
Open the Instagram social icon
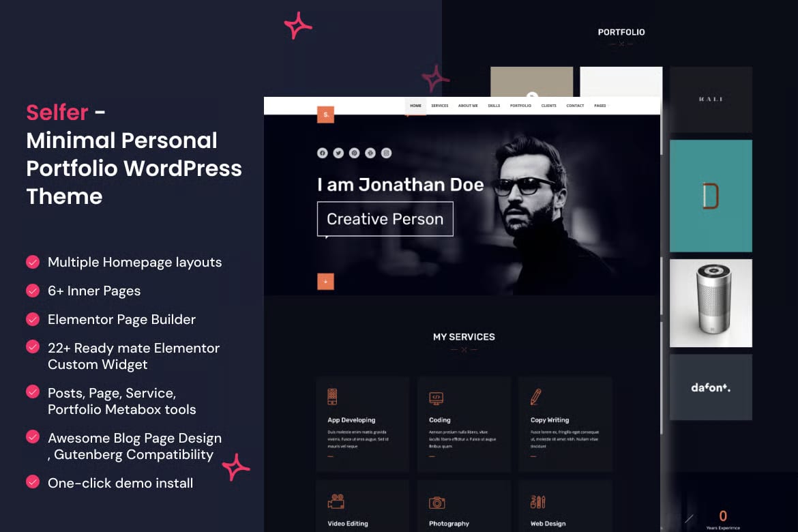386,153
